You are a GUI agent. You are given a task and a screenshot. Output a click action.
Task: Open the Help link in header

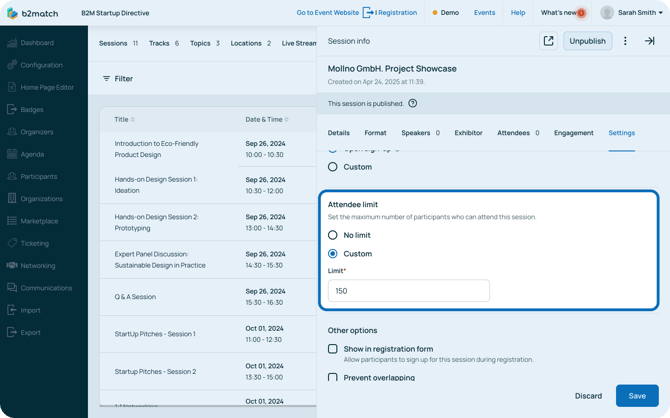click(x=518, y=13)
